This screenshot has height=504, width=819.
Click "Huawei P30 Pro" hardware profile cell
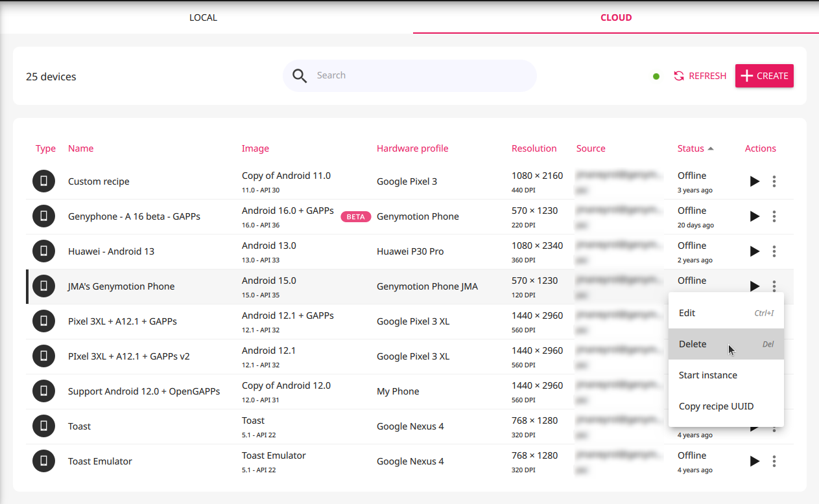(410, 251)
